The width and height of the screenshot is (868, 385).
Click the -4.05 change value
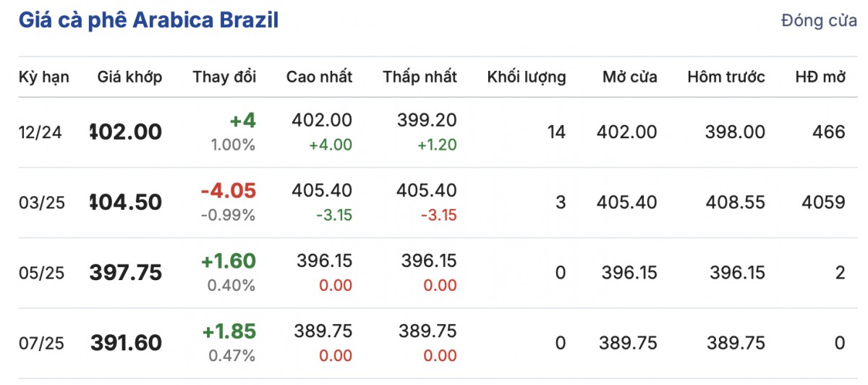click(x=228, y=190)
